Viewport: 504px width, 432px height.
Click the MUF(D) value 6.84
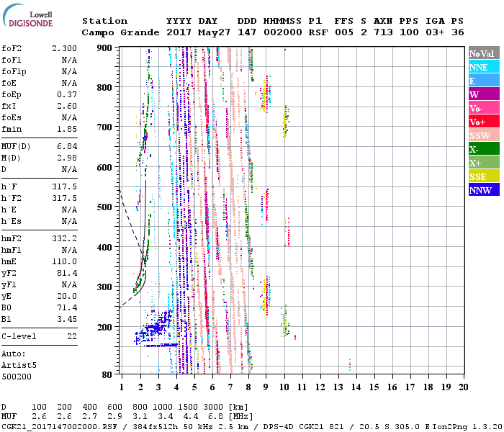point(67,145)
